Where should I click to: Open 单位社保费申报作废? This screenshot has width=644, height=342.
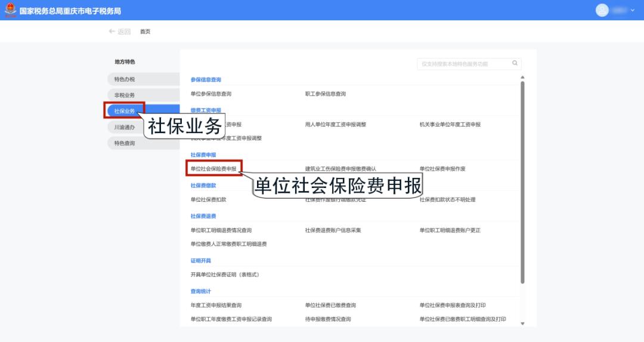point(442,169)
